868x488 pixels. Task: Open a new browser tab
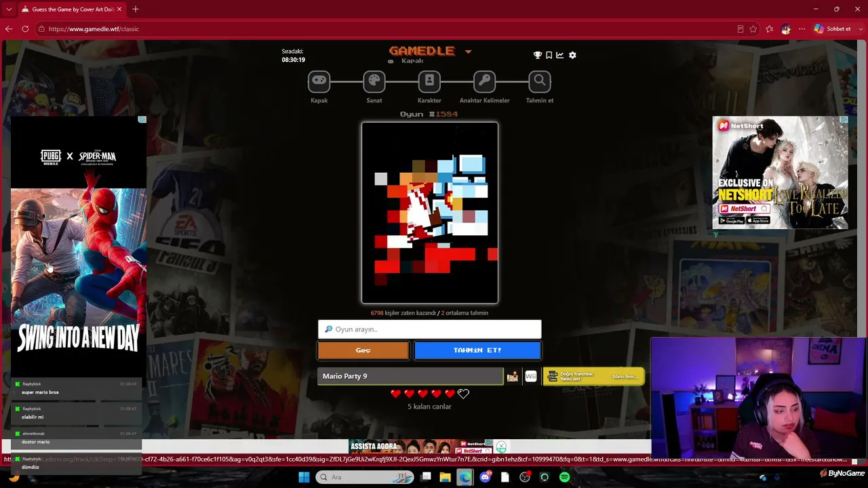coord(136,9)
